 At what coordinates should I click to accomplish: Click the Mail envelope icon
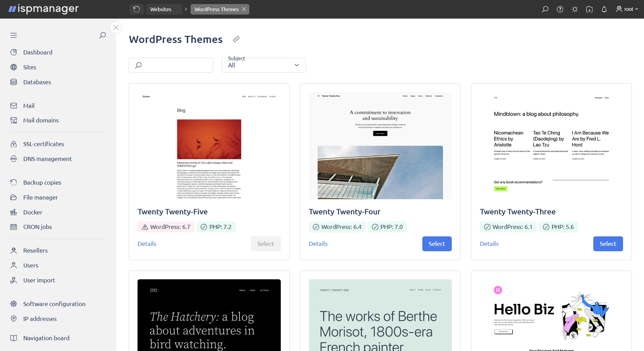pyautogui.click(x=14, y=106)
